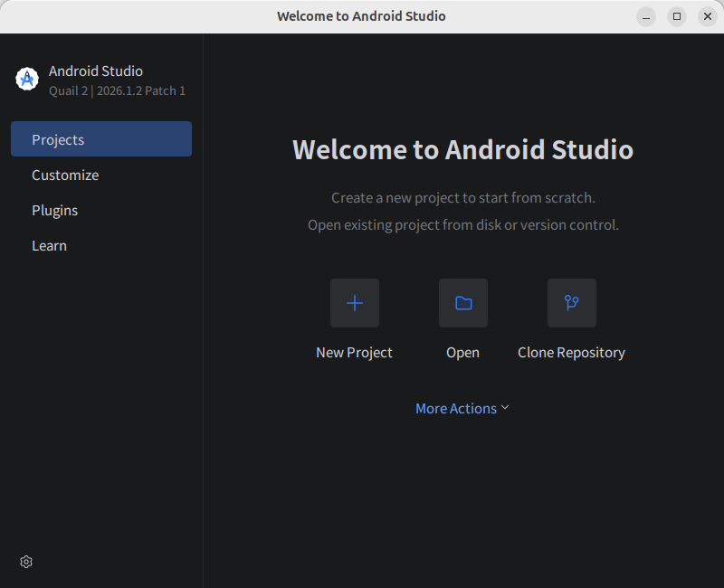Click the Android Studio logo icon

[27, 79]
